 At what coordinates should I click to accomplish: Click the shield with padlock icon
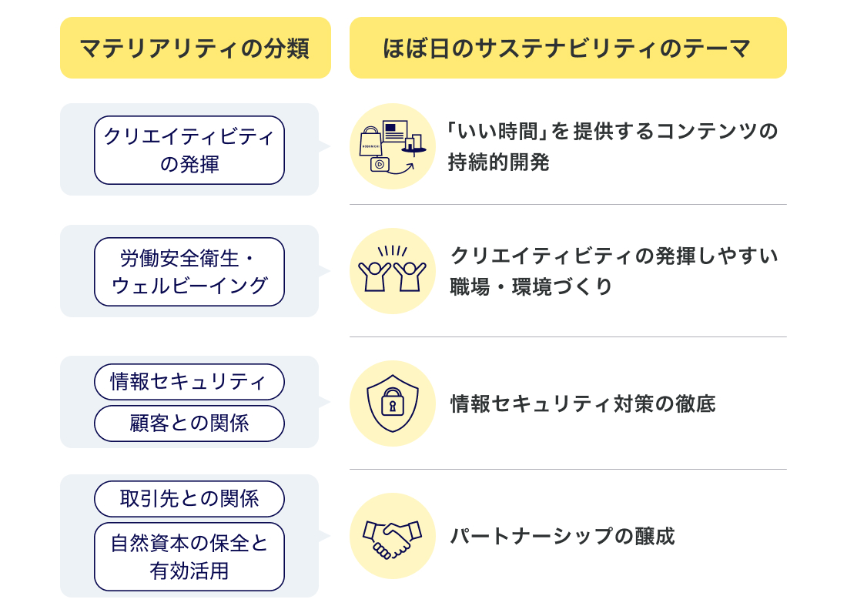click(x=392, y=403)
